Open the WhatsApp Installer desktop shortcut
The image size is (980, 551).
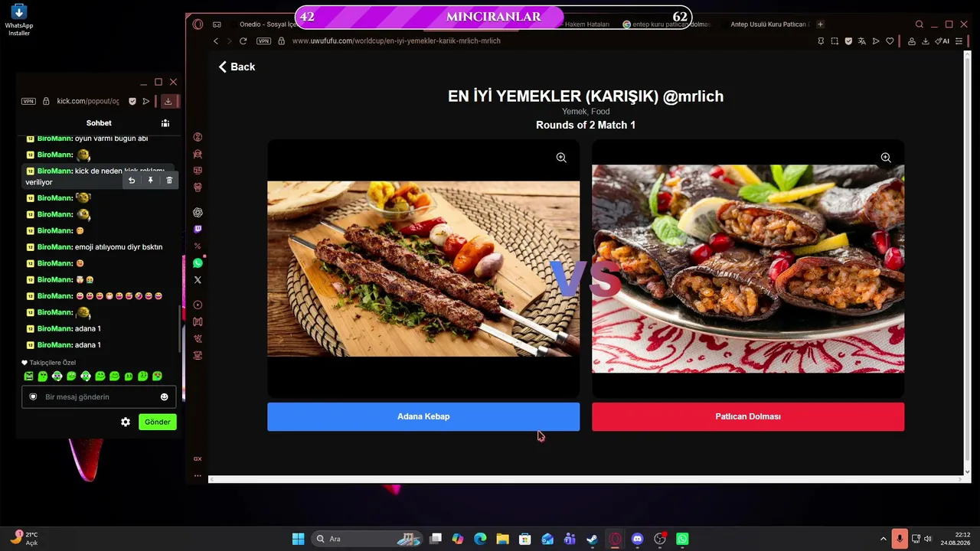pos(19,21)
